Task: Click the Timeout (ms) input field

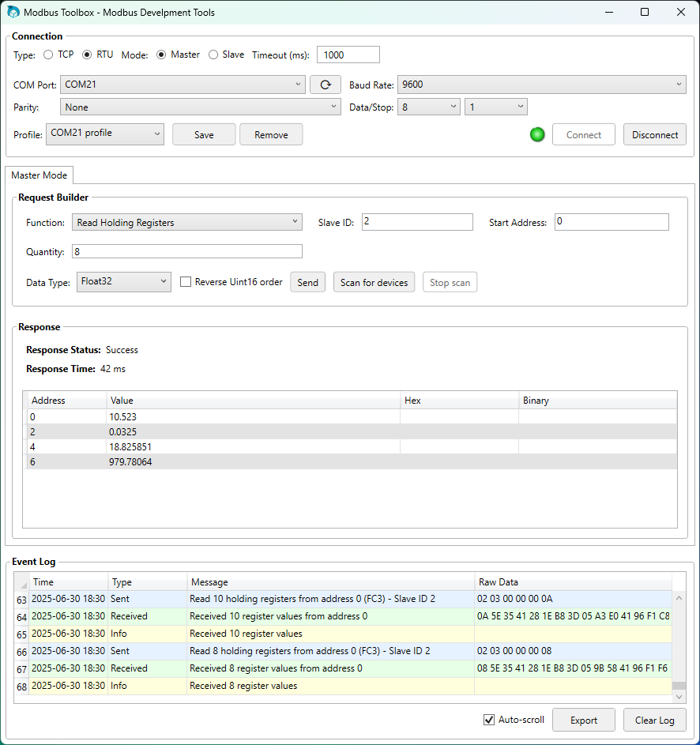Action: click(x=348, y=55)
